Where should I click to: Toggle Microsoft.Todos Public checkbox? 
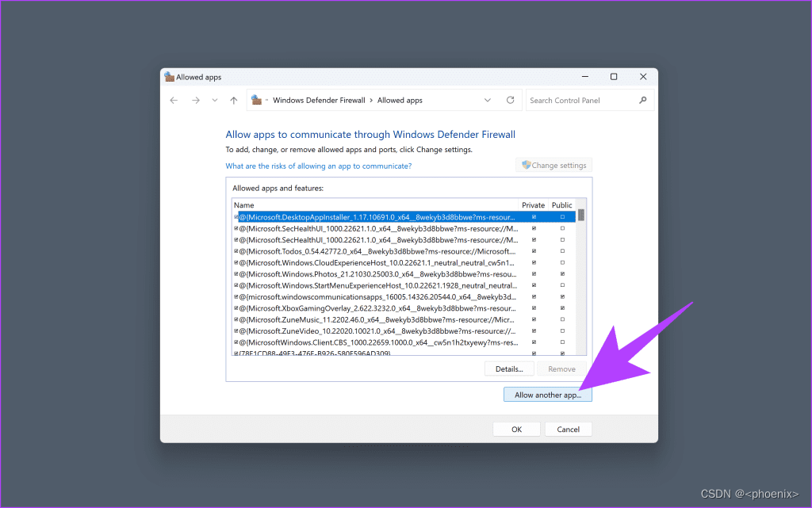coord(562,251)
